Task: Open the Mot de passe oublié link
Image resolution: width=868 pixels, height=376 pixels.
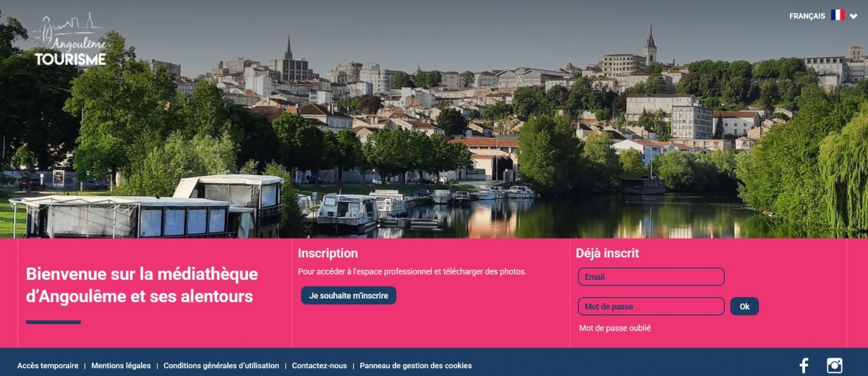Action: click(615, 328)
